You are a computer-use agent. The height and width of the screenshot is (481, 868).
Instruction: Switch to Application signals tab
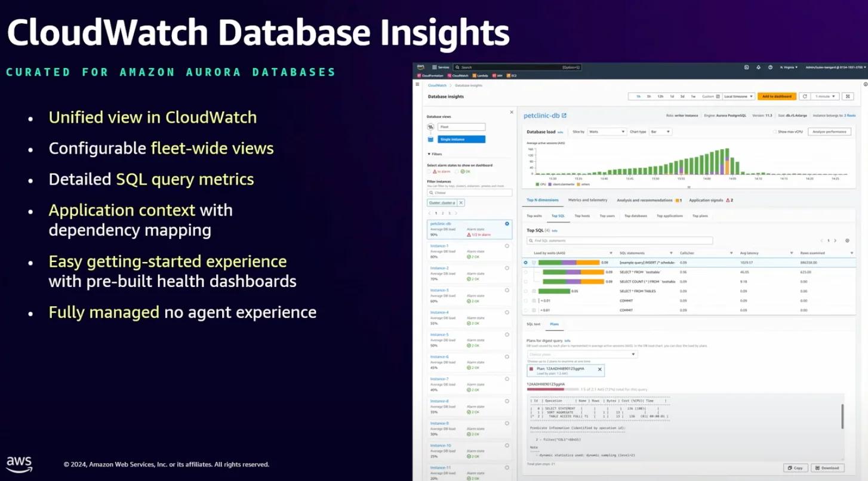tap(711, 200)
